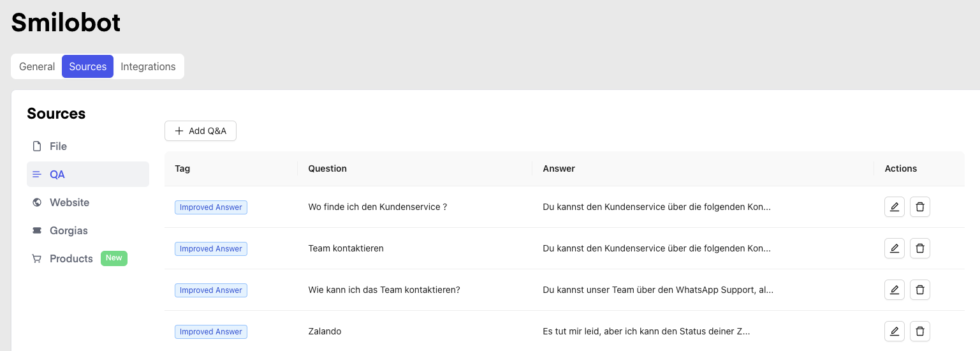This screenshot has height=351, width=980.
Task: Open the General tab
Action: [37, 66]
